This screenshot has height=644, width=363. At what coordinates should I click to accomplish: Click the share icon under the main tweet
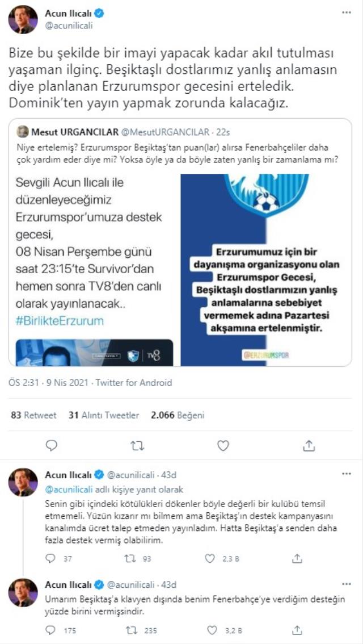coord(309,445)
